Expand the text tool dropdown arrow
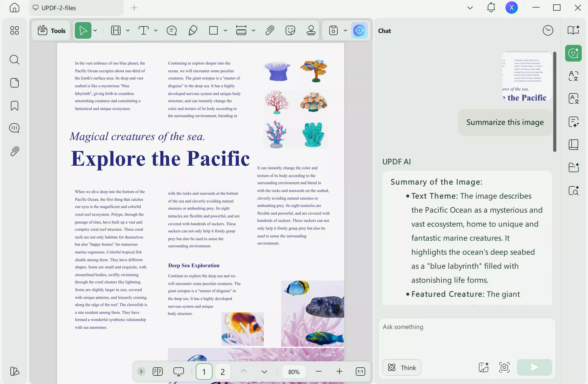Viewport: 588px width, 384px height. click(156, 30)
